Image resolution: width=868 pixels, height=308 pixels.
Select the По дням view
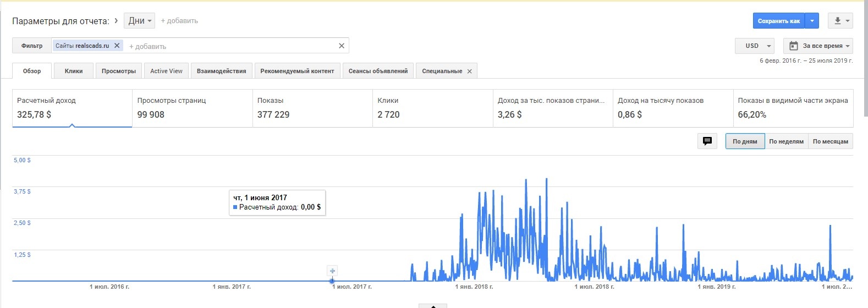point(745,141)
